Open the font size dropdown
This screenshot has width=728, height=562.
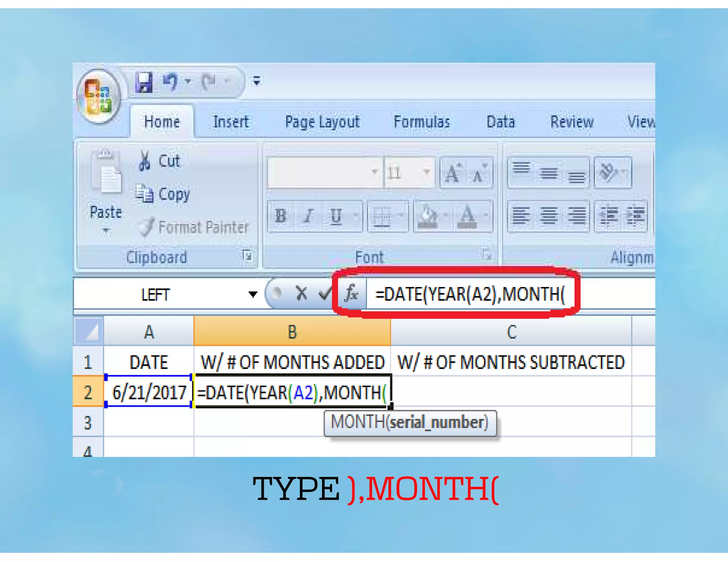click(426, 172)
